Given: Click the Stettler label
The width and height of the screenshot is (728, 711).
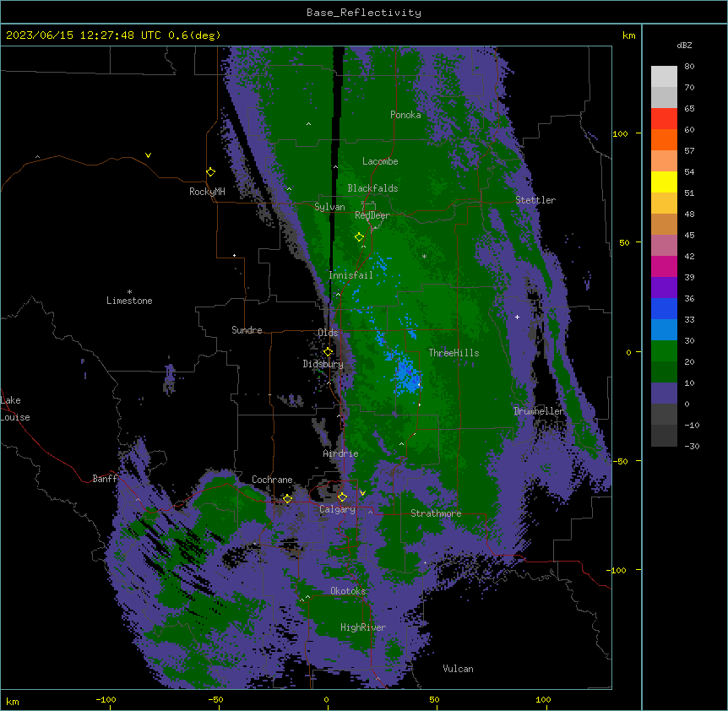Looking at the screenshot, I should (535, 200).
